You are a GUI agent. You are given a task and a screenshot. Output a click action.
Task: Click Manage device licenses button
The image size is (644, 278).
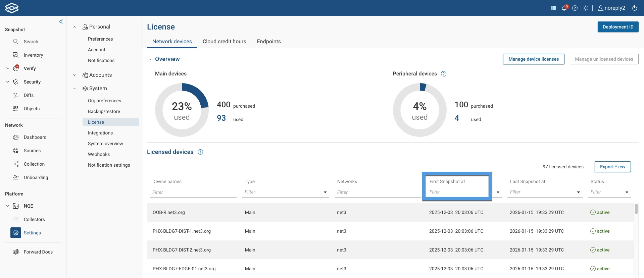pos(533,59)
